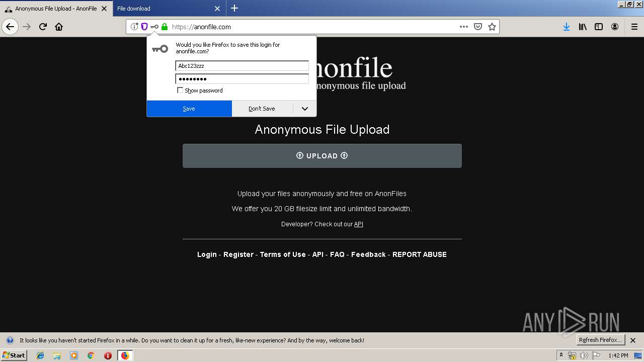The image size is (644, 362).
Task: Open the Login link
Action: (x=207, y=254)
